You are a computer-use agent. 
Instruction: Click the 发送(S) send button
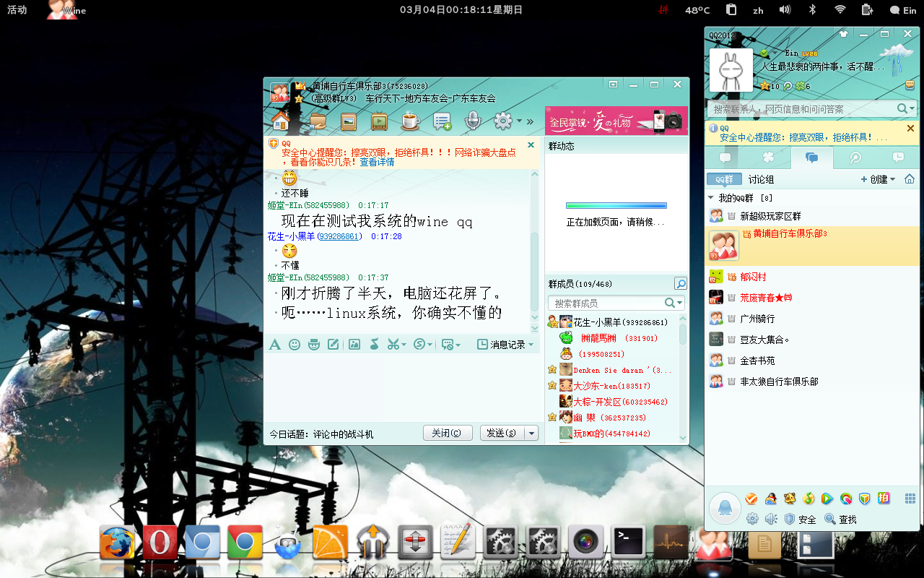click(501, 433)
